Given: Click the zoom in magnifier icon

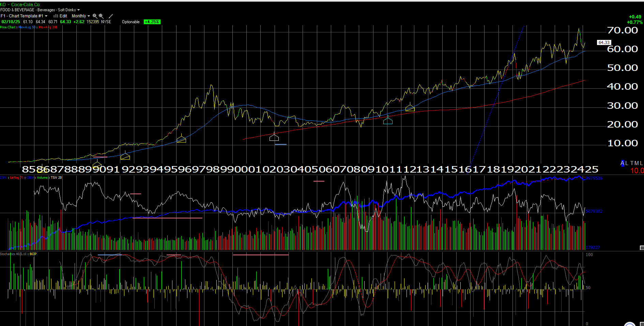Looking at the screenshot, I should tap(95, 16).
